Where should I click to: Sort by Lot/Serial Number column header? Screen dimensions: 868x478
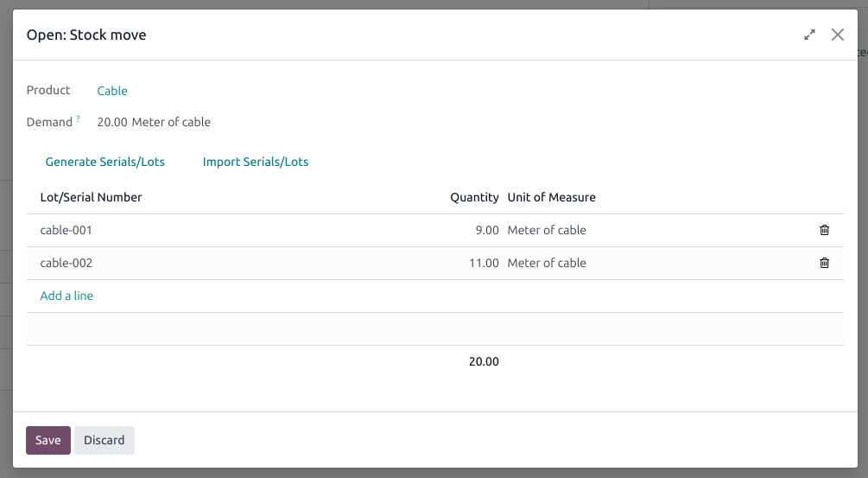pyautogui.click(x=91, y=197)
